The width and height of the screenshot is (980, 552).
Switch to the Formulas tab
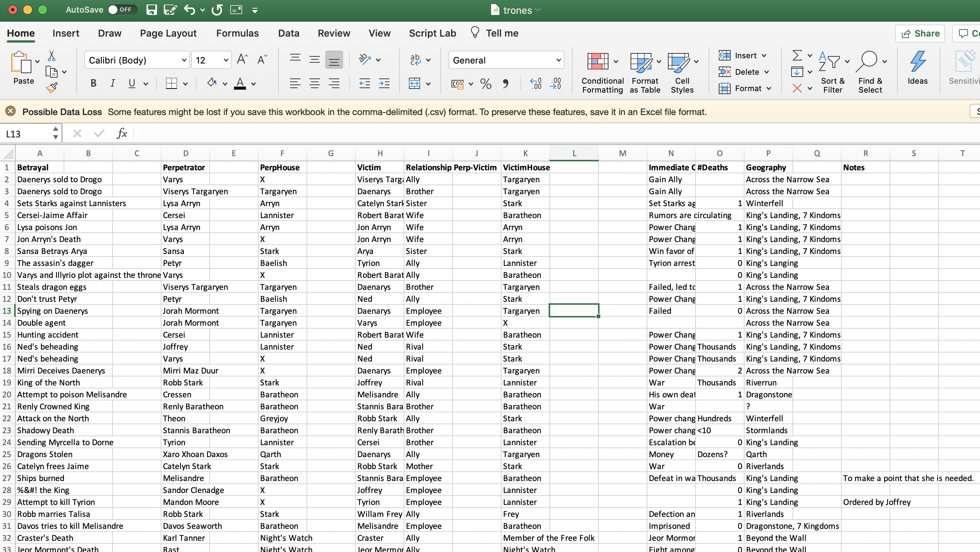click(x=237, y=33)
